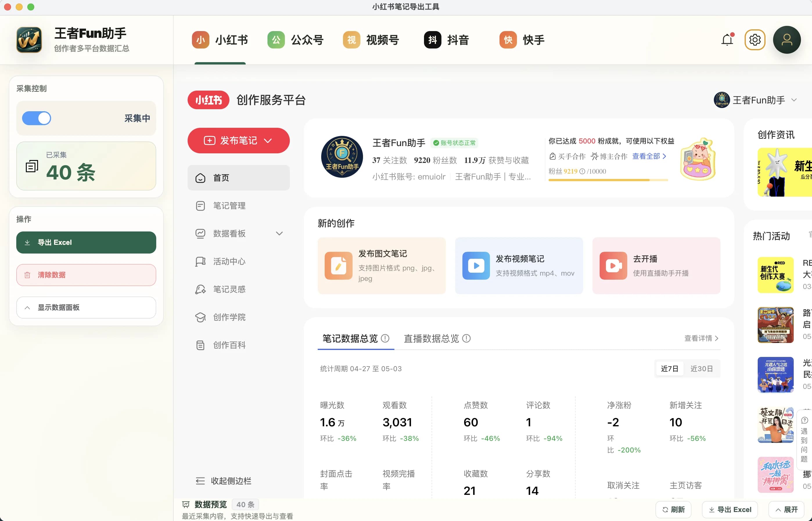Image resolution: width=812 pixels, height=521 pixels.
Task: Switch to the 公众号 platform tab
Action: [x=296, y=40]
